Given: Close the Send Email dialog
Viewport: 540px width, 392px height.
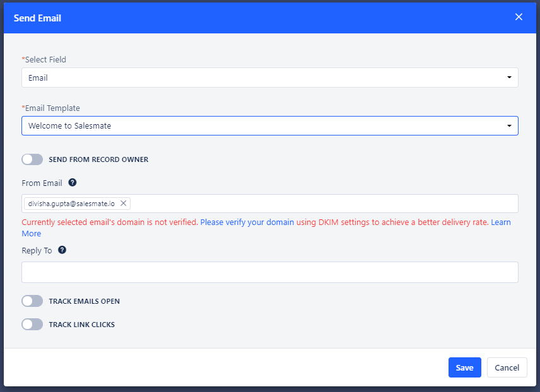Looking at the screenshot, I should (x=519, y=17).
